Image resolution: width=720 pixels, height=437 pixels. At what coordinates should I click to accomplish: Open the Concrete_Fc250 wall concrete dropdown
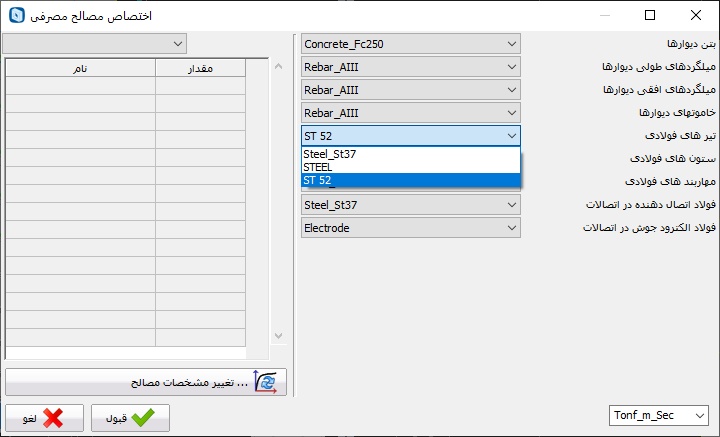(410, 44)
